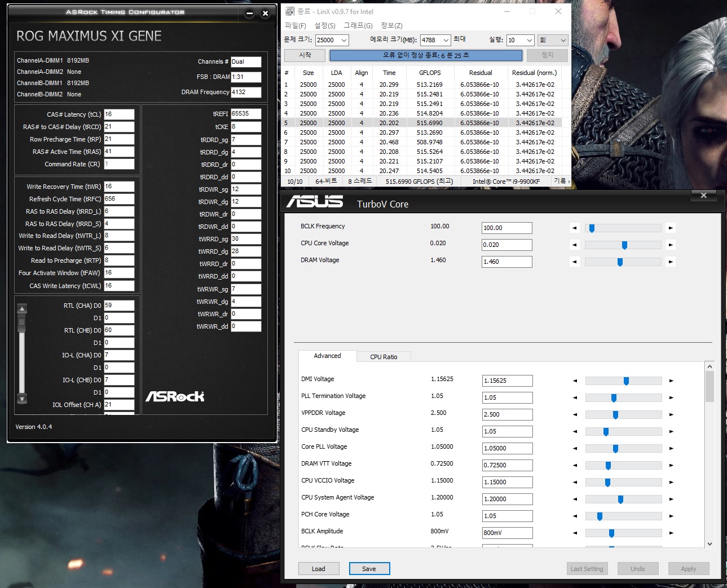727x588 pixels.
Task: Open the 설정(S) menu in LinX
Action: (325, 25)
